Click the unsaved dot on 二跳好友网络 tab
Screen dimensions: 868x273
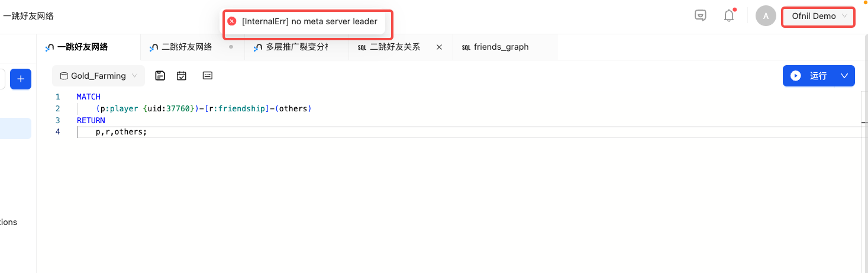pos(231,47)
